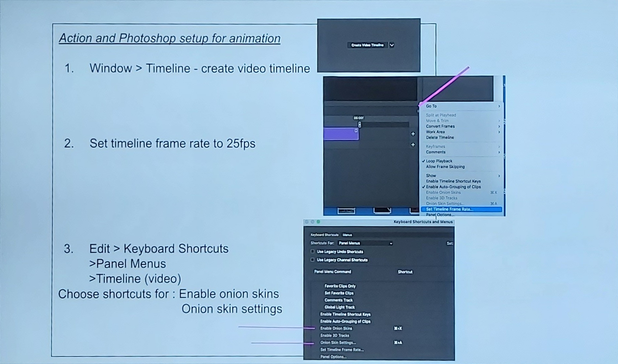Select Onion Skin Settings row in shortcuts list
The width and height of the screenshot is (618, 364).
338,343
